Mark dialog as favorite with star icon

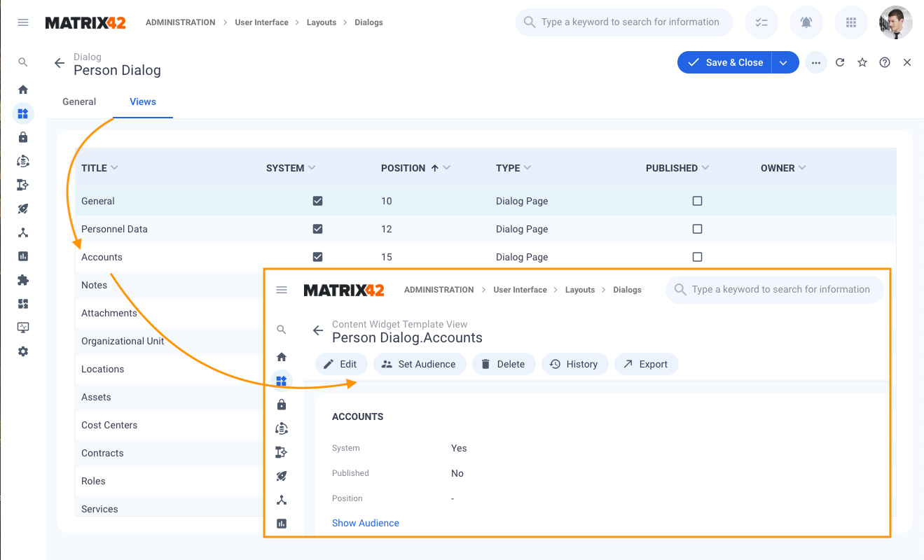pos(862,62)
